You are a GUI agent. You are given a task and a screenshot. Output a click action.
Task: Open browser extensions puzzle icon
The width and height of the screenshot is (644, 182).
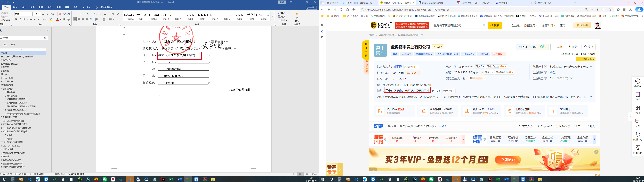(618, 10)
